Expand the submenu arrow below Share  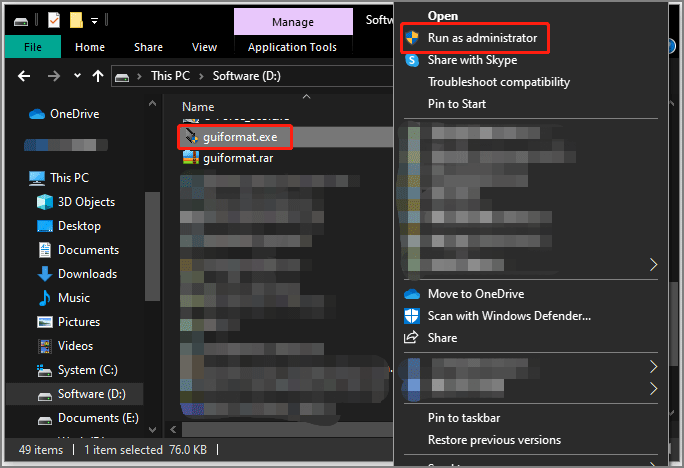[654, 366]
